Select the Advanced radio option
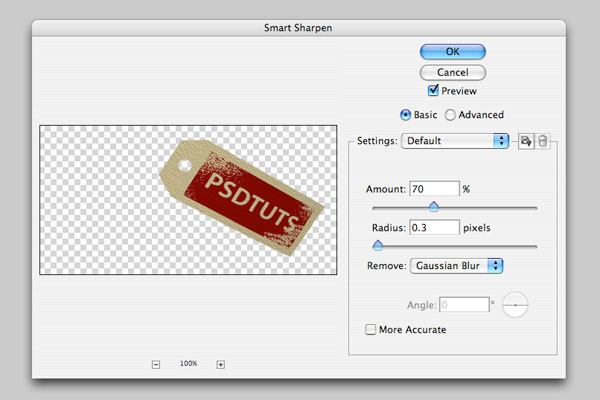 pyautogui.click(x=450, y=115)
